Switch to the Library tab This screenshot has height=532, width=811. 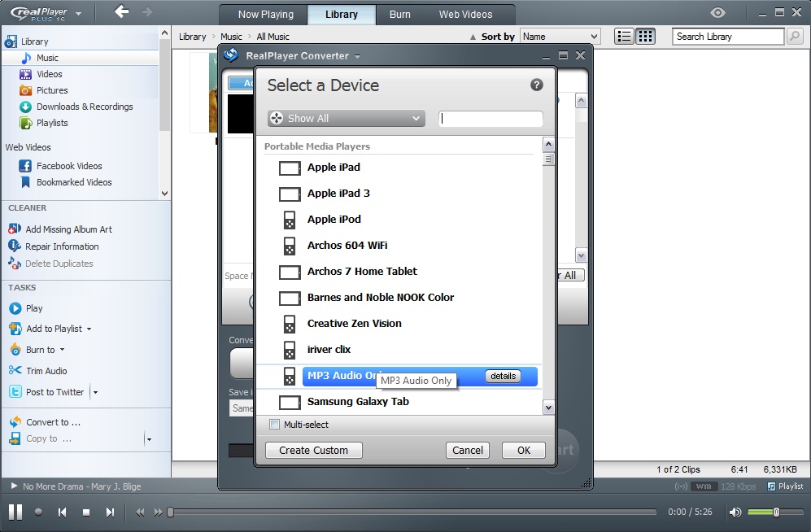pyautogui.click(x=342, y=15)
